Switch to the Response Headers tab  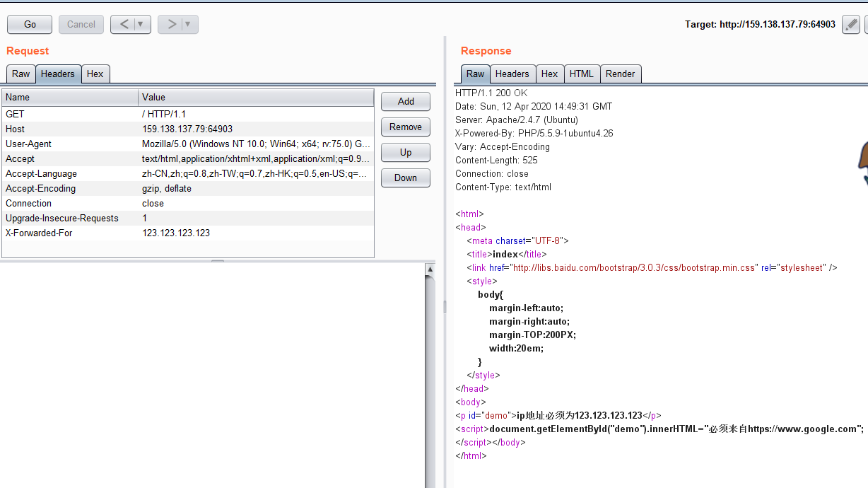[512, 74]
